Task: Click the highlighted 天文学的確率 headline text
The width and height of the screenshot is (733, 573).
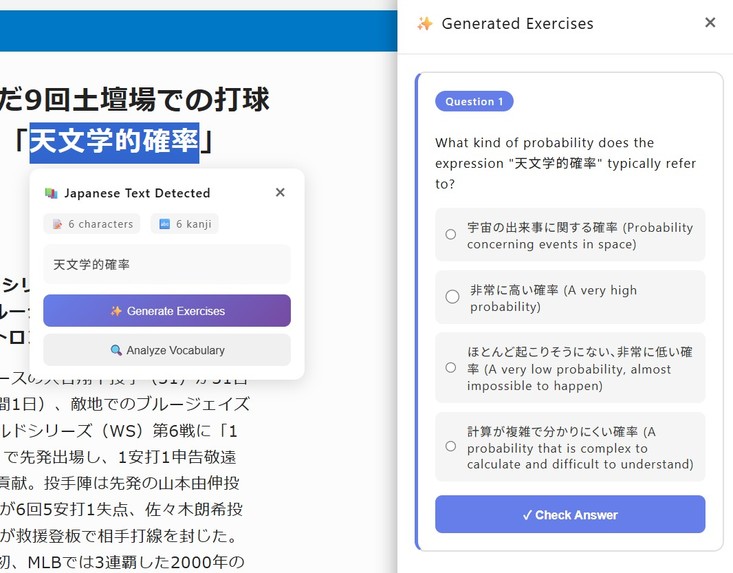Action: 115,142
